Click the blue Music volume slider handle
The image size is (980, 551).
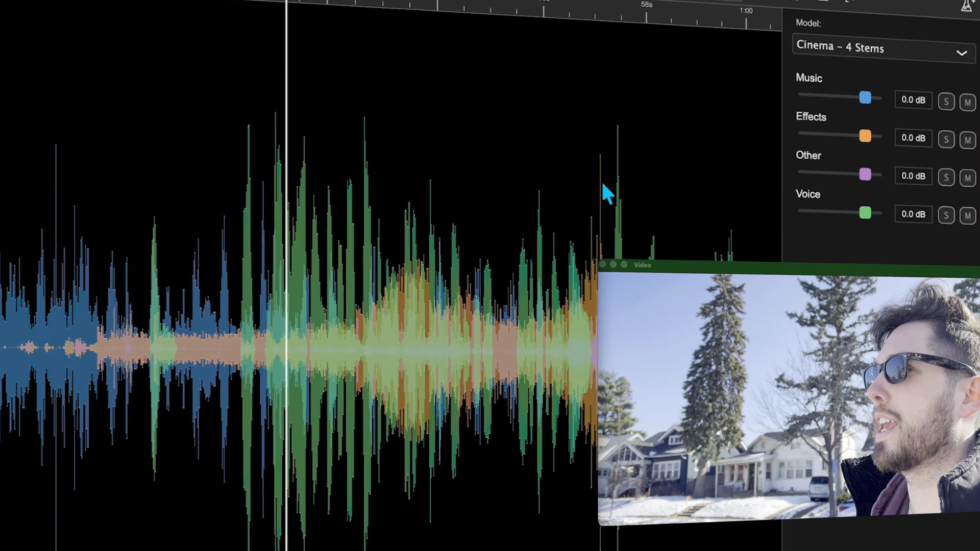click(x=865, y=97)
